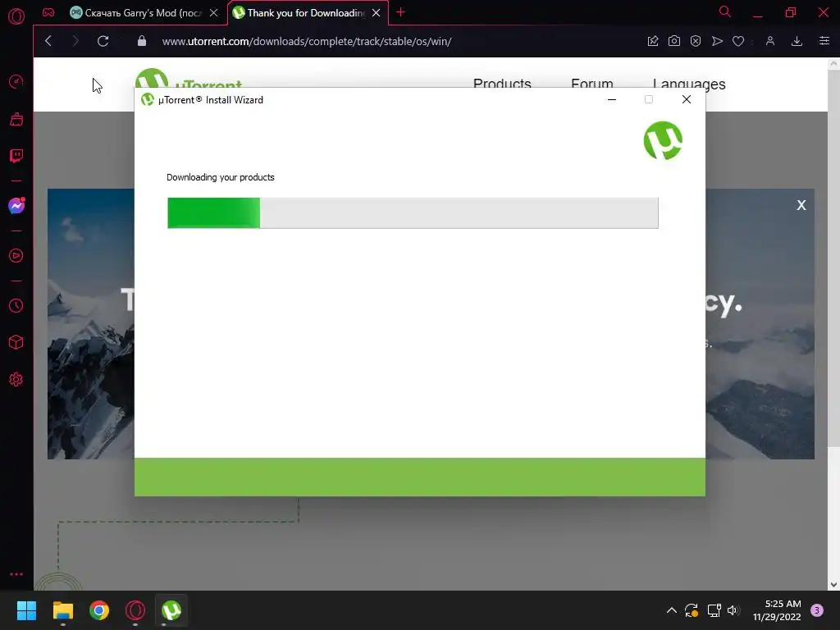This screenshot has height=630, width=840.
Task: Open Facebook Messenger in sidebar
Action: (x=16, y=206)
